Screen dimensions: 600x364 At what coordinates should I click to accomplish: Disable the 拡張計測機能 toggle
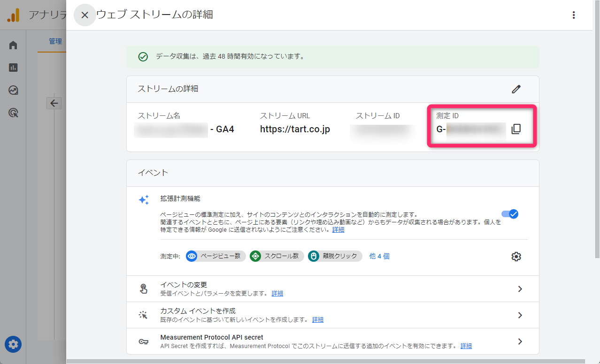pyautogui.click(x=509, y=214)
